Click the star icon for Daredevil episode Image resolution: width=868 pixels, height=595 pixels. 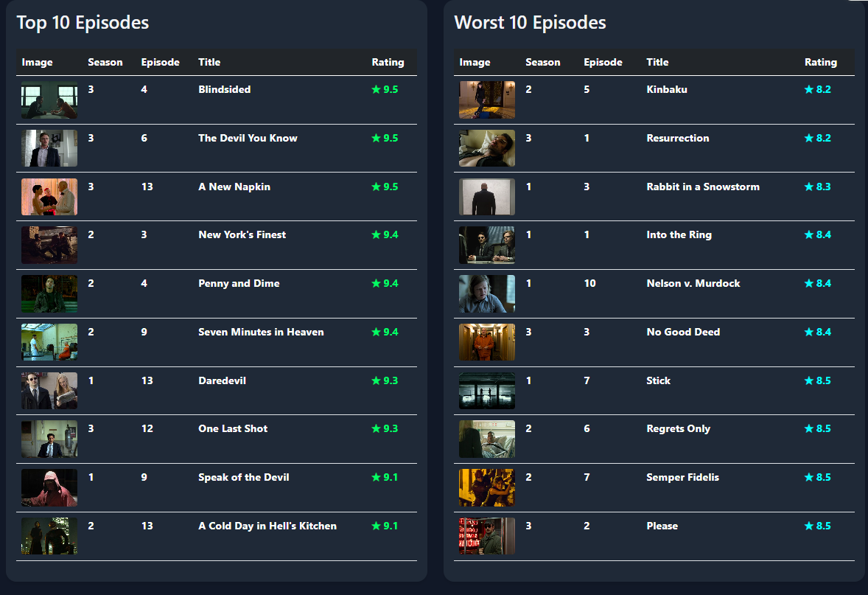tap(377, 381)
